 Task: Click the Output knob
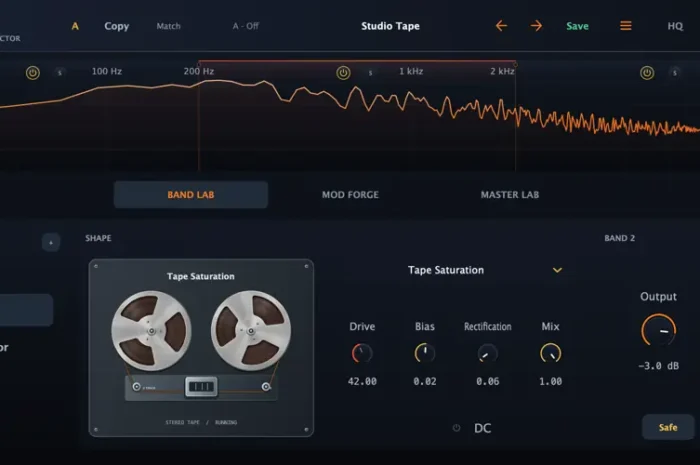[658, 331]
